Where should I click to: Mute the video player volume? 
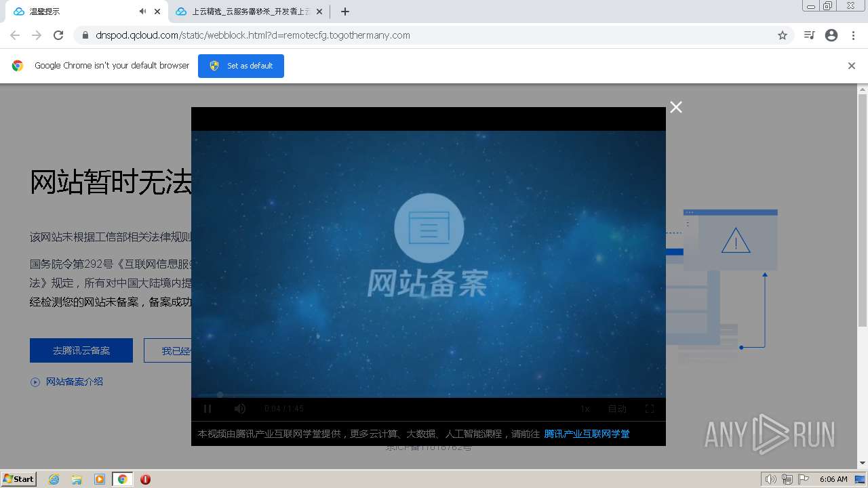(x=239, y=409)
